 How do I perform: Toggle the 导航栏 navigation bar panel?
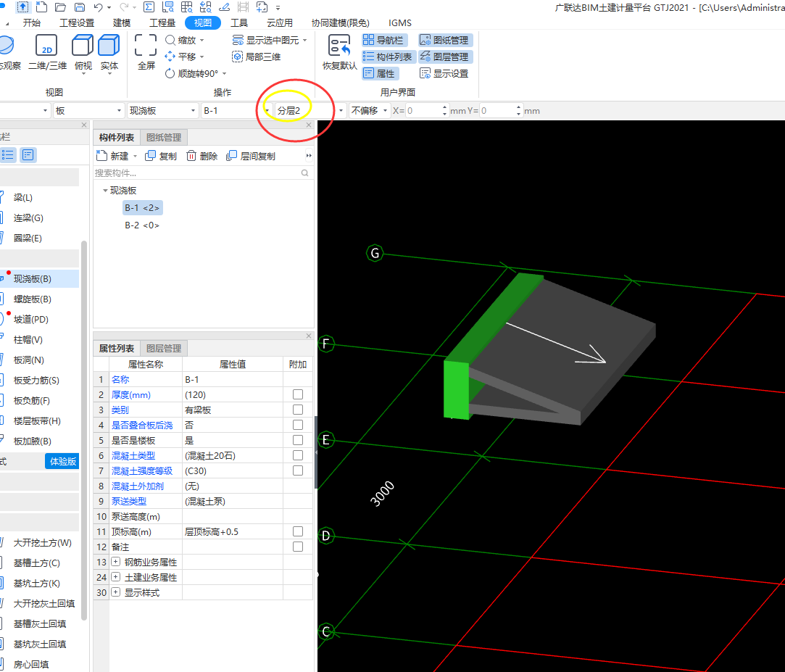(384, 40)
